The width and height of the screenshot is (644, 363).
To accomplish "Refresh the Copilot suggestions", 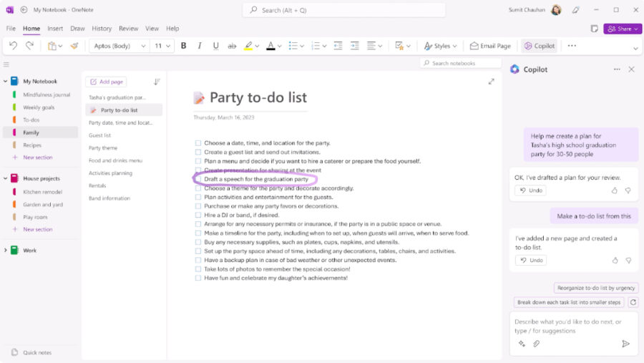I will (x=633, y=303).
